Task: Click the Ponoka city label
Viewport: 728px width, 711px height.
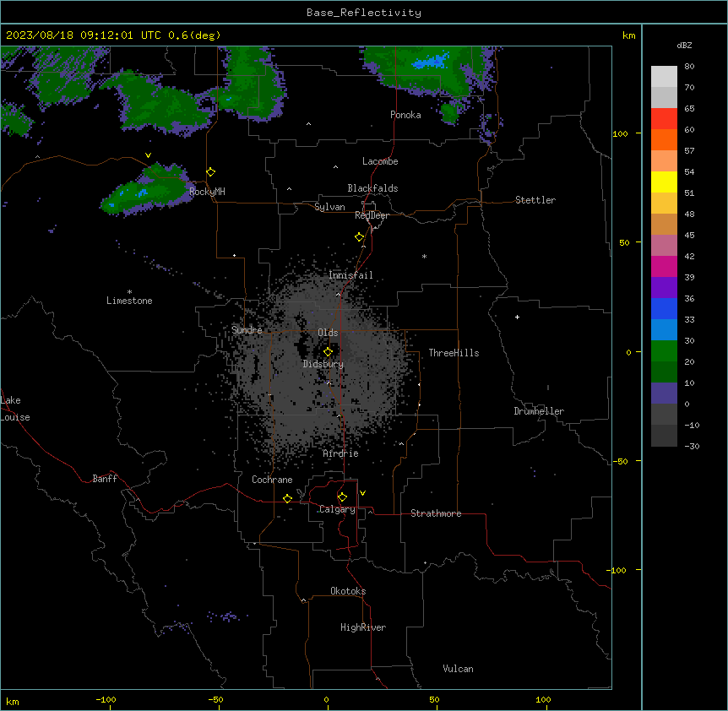Action: [x=405, y=115]
